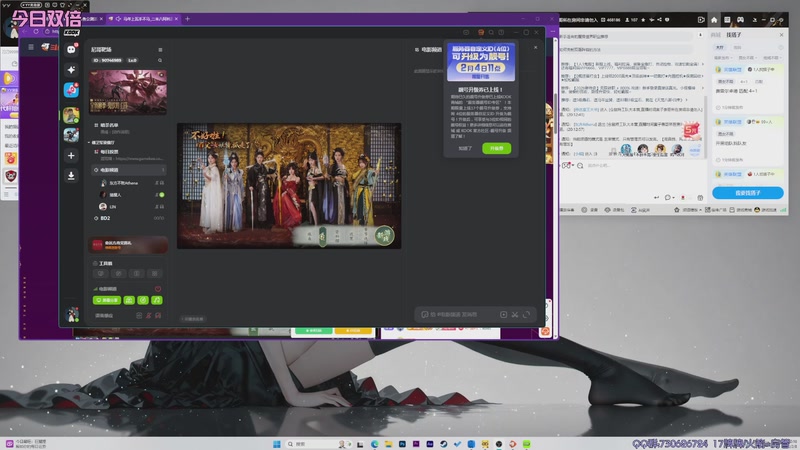Toggle the headphone deafen icon
800x450 pixels.
tap(158, 315)
